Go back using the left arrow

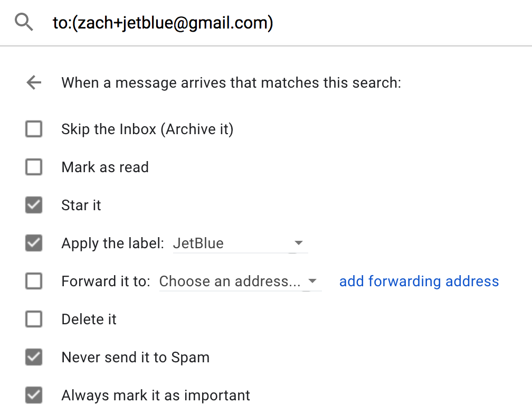[34, 82]
